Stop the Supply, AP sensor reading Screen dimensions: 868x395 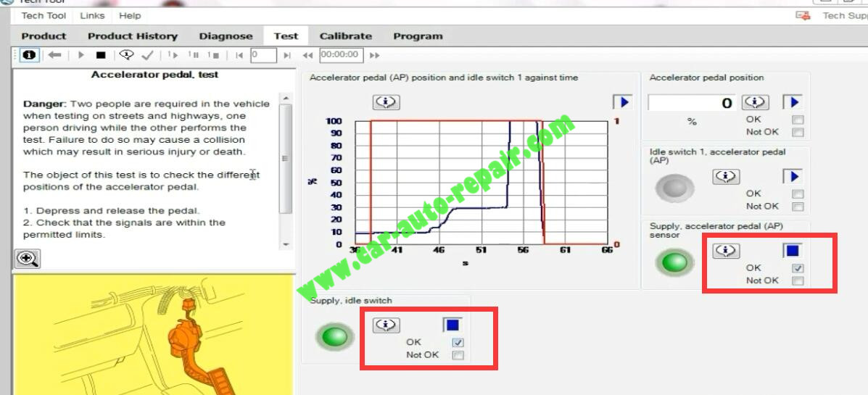click(x=793, y=251)
